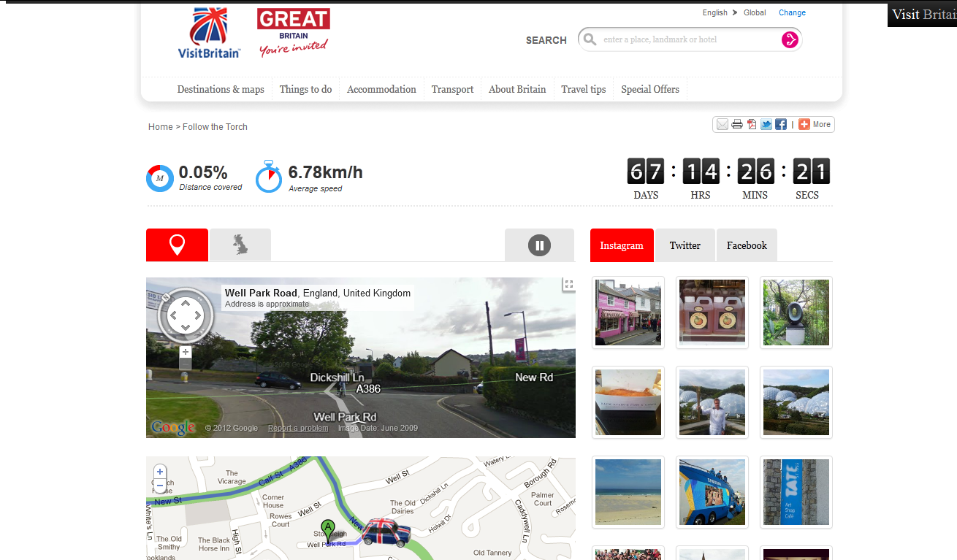Open the PDF export icon
The image size is (957, 560).
752,125
